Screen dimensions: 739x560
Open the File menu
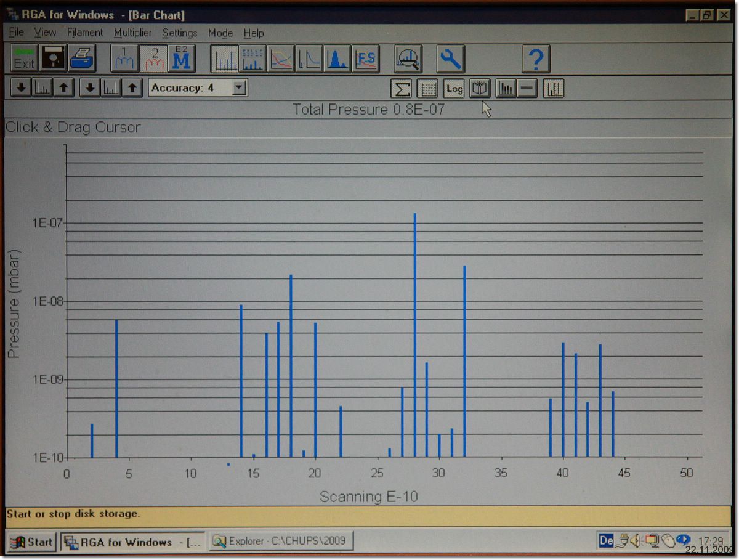click(x=17, y=33)
